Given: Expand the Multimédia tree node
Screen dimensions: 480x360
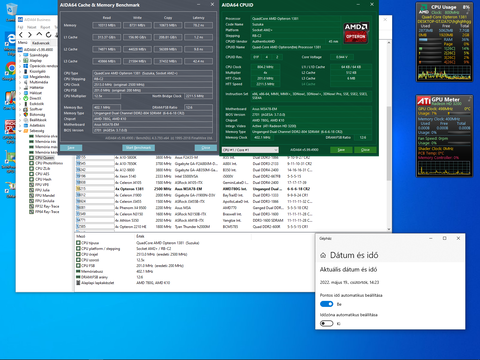Looking at the screenshot, I should 20,82.
